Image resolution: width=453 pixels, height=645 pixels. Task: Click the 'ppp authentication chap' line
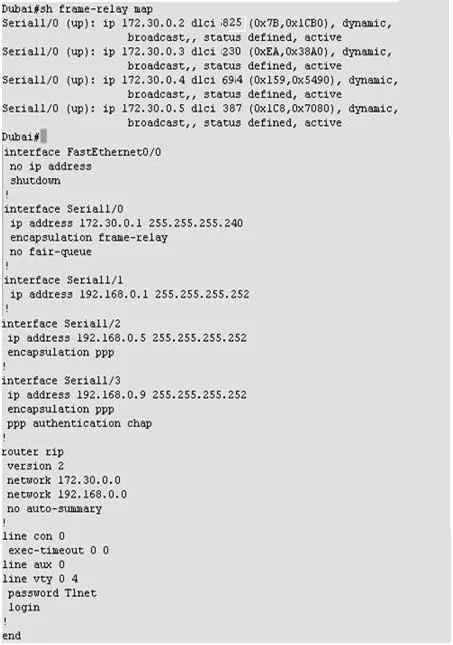(79, 423)
